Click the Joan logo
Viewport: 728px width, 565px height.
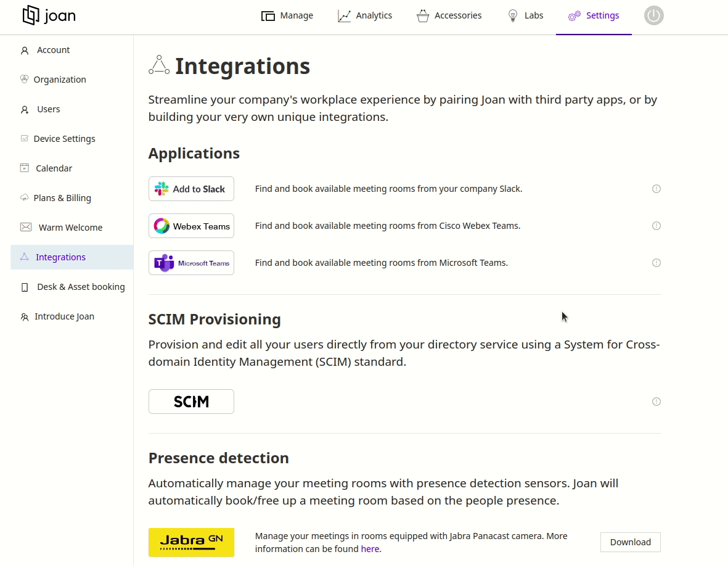(49, 15)
